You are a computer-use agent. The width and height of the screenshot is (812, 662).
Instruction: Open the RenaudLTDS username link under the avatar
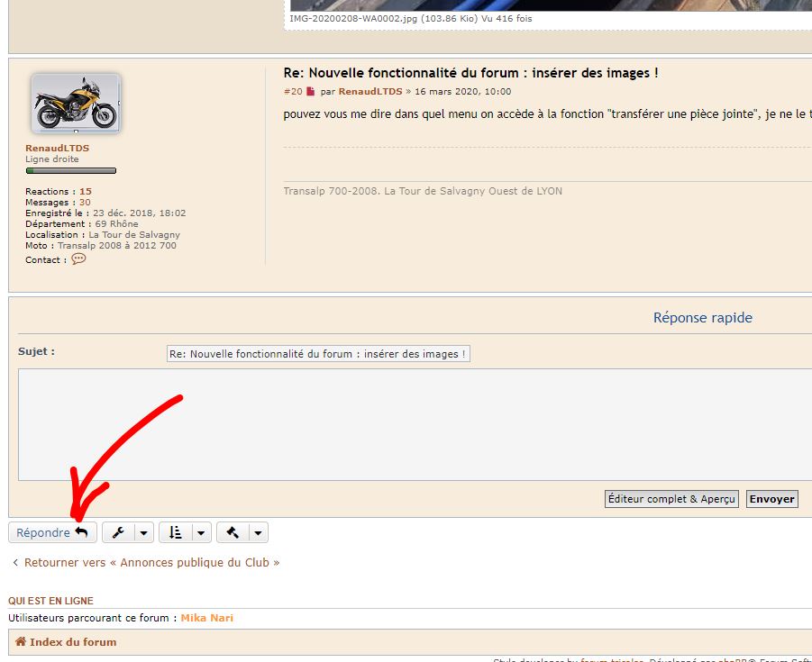[57, 148]
